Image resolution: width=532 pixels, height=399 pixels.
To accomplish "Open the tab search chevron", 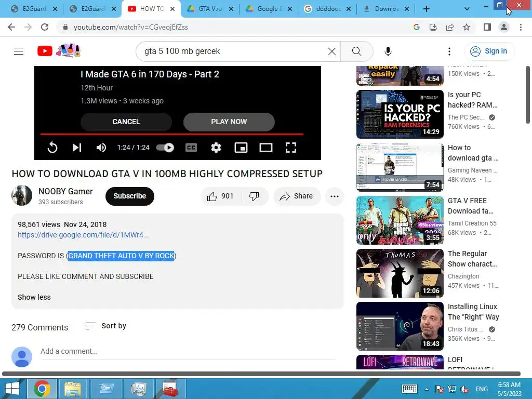I will 467,9.
